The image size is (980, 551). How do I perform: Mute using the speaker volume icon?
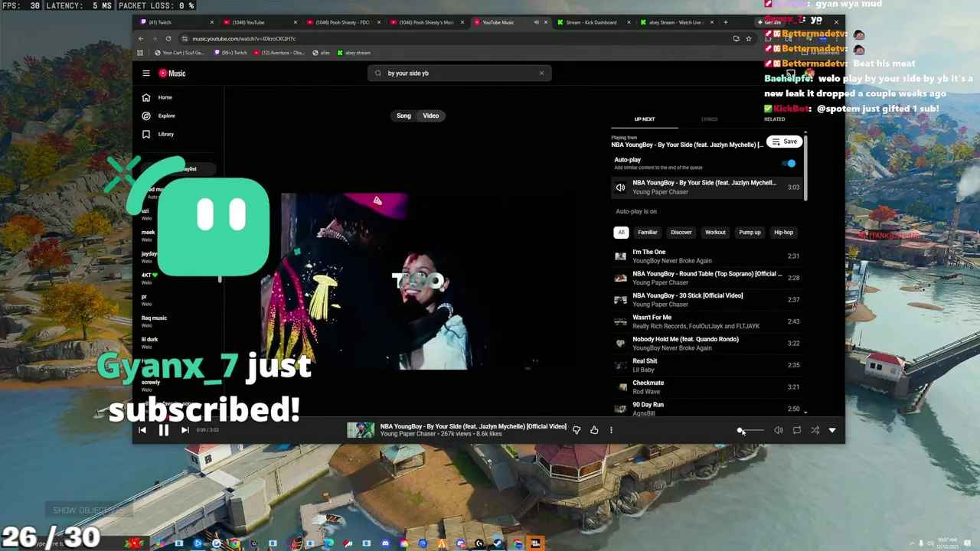click(779, 431)
